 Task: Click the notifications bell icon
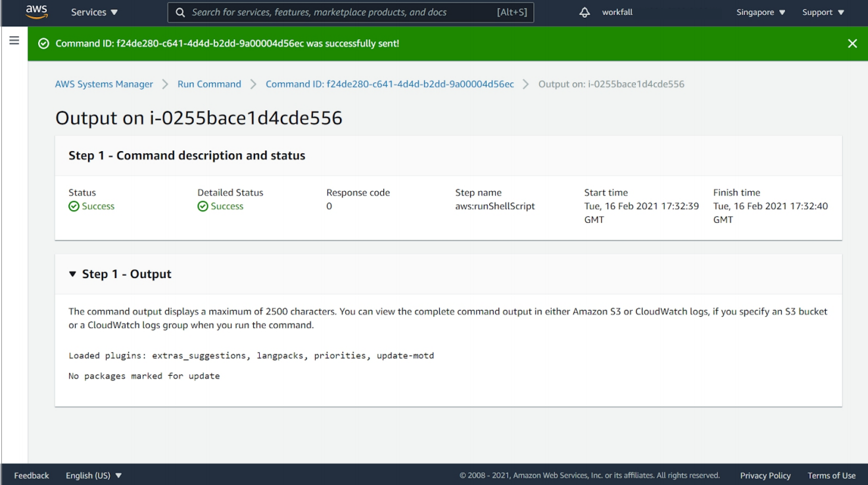(x=585, y=12)
